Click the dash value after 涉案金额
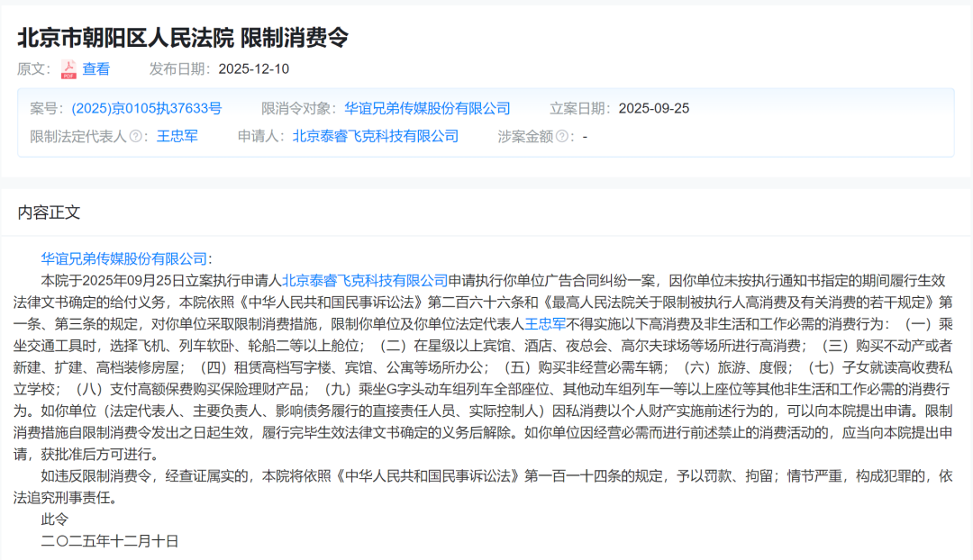Image resolution: width=973 pixels, height=560 pixels. pyautogui.click(x=587, y=137)
